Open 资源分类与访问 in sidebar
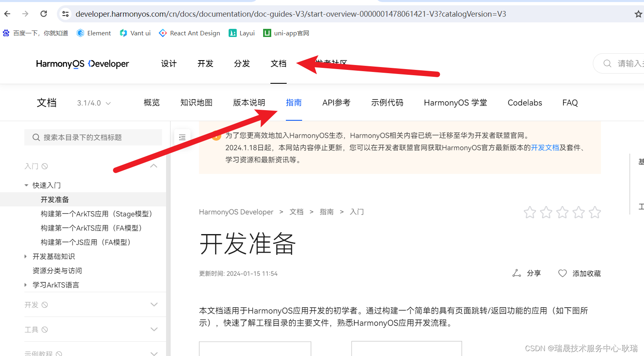644x356 pixels. pos(57,271)
